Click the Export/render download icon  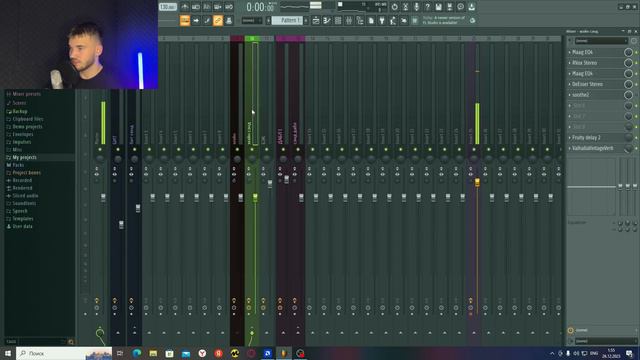coord(471,7)
